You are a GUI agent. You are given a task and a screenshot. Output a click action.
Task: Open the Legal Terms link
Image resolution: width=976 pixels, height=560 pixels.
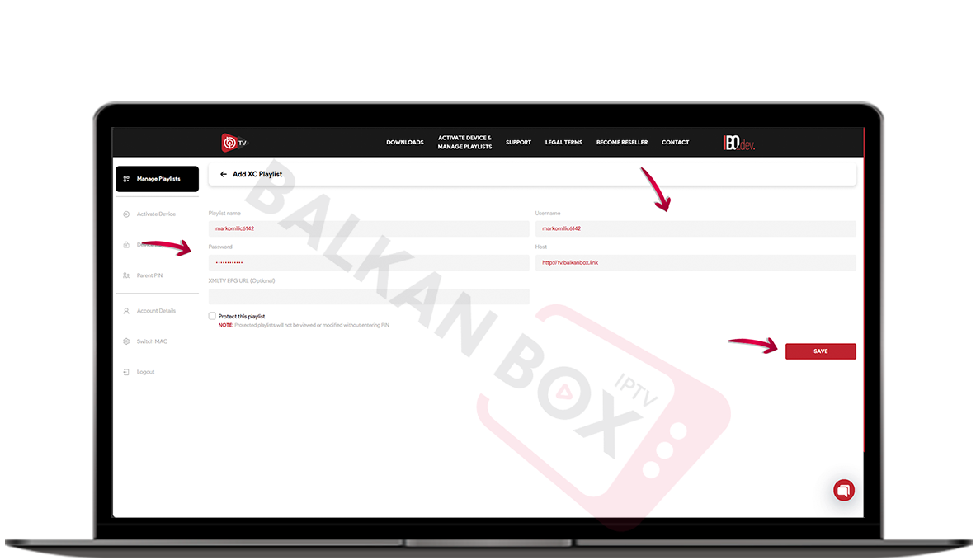coord(563,143)
